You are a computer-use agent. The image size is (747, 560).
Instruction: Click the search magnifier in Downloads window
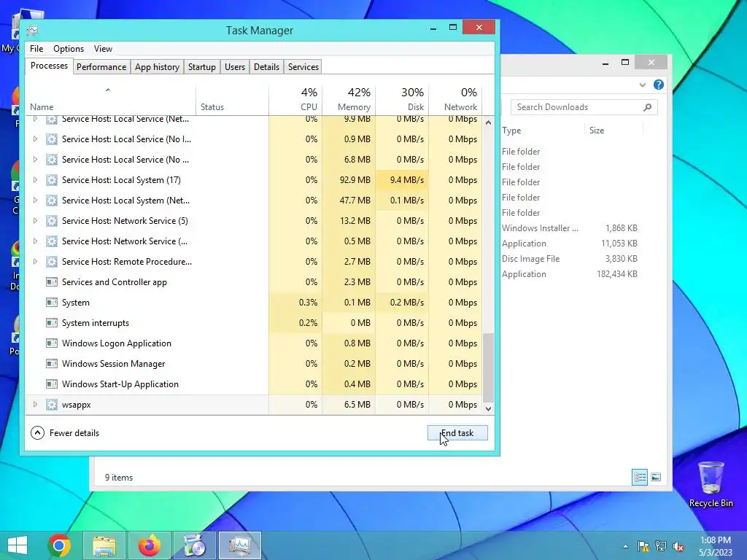647,107
